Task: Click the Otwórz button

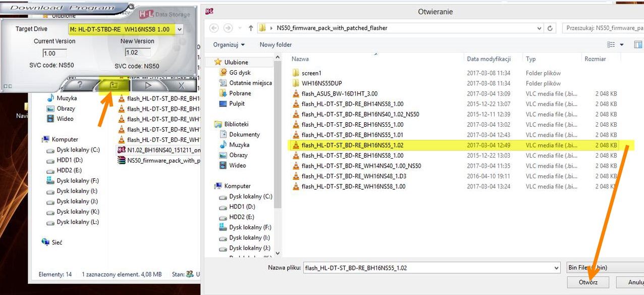Action: pos(588,283)
